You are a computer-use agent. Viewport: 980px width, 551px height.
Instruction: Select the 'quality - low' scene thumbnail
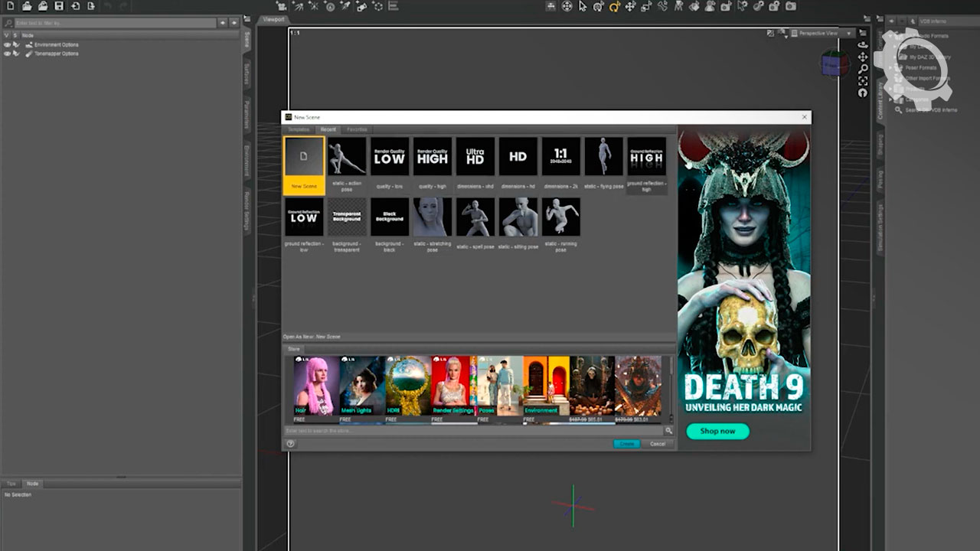pos(389,157)
